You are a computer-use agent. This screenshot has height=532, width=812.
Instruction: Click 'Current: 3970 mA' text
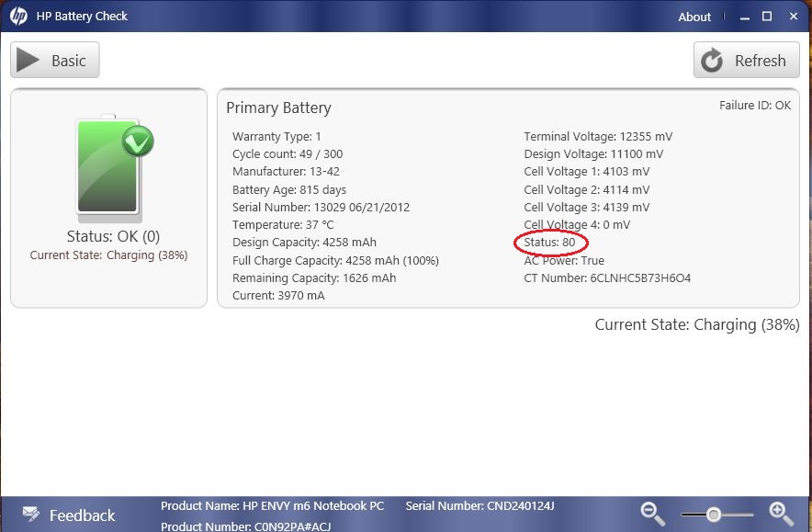pyautogui.click(x=278, y=296)
